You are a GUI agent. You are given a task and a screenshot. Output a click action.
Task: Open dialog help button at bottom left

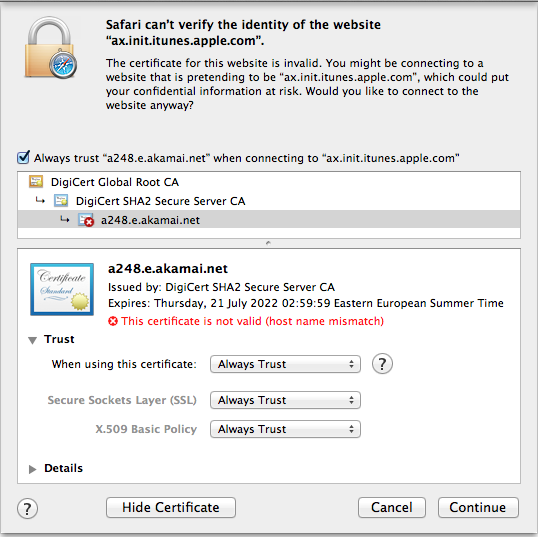(x=27, y=508)
